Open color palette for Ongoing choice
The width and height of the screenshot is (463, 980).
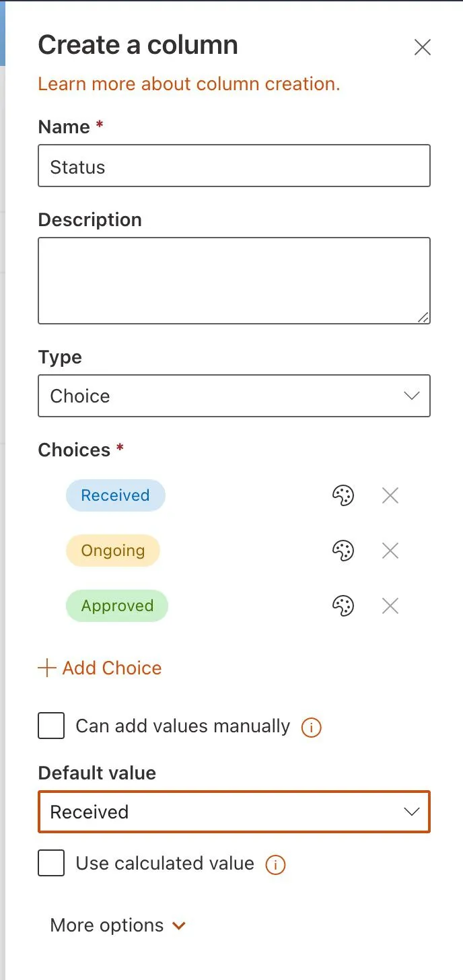coord(343,551)
